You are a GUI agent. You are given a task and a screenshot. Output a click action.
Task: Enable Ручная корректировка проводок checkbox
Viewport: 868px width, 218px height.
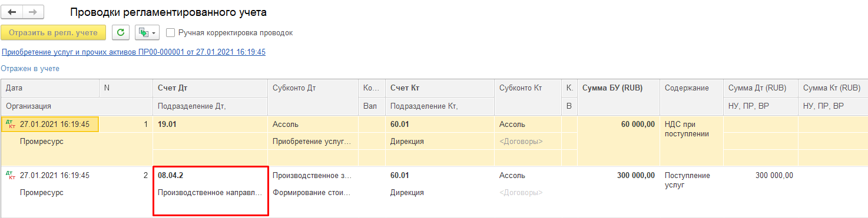[x=171, y=33]
